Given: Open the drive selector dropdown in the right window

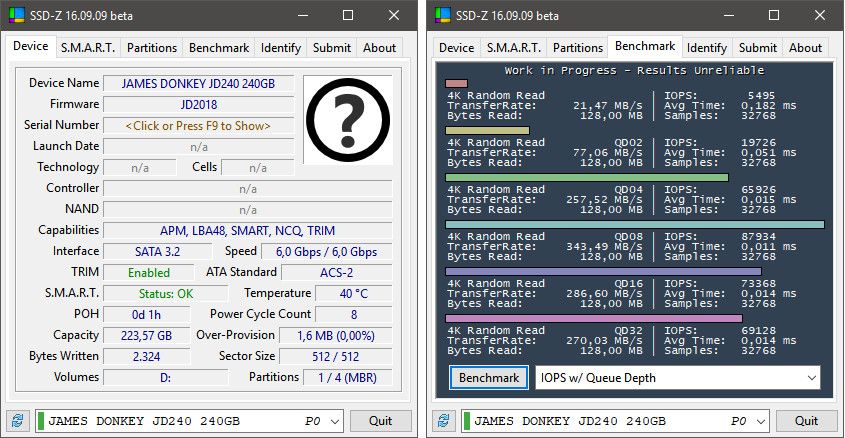Looking at the screenshot, I should (615, 421).
